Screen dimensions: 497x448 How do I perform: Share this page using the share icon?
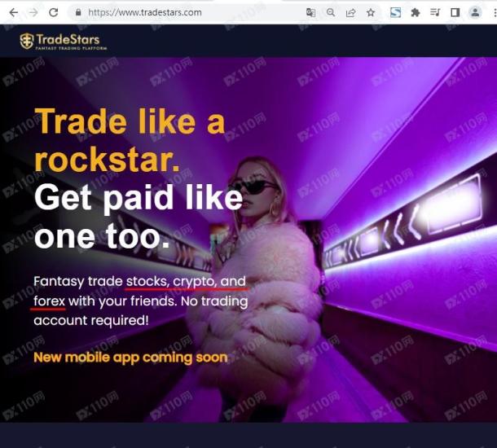[350, 13]
